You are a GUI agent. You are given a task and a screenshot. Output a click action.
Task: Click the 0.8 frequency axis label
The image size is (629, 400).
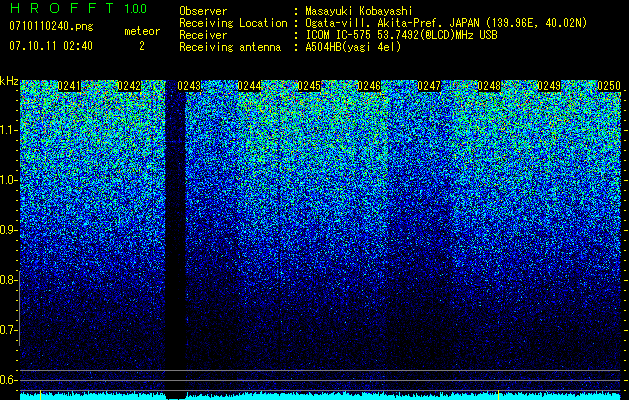click(x=9, y=280)
